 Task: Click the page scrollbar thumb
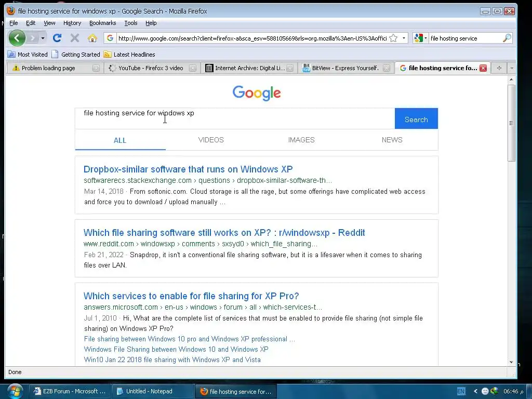click(511, 123)
